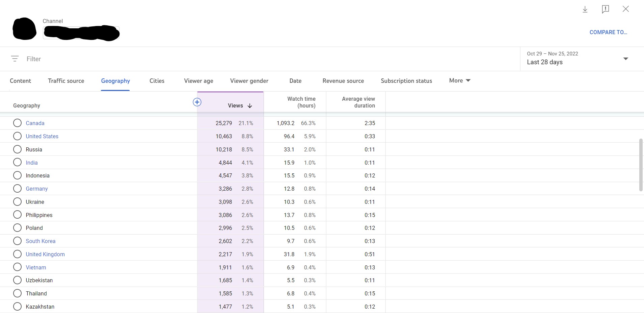The height and width of the screenshot is (313, 644).
Task: Add a metric with the plus icon
Action: pos(197,102)
